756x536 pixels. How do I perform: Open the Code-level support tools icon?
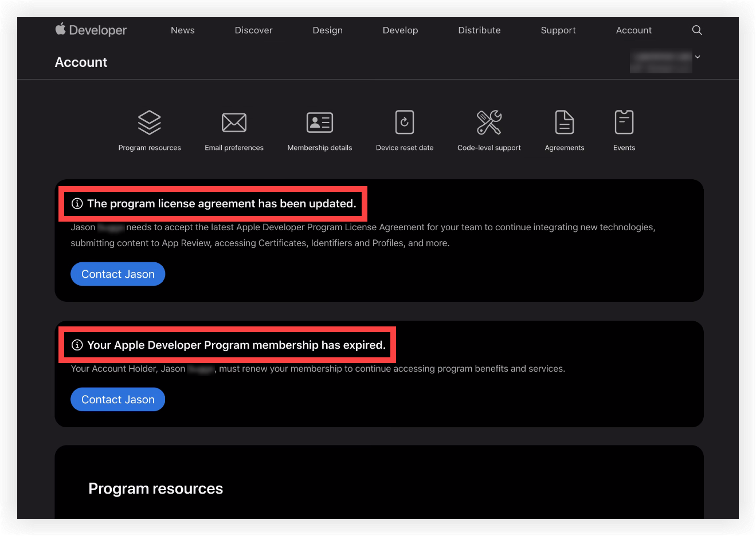(x=489, y=123)
